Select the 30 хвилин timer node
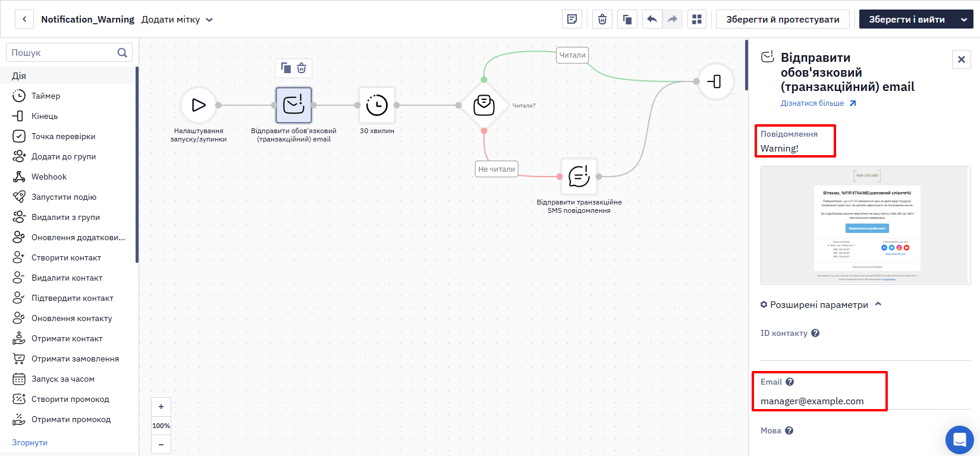Viewport: 980px width, 456px height. point(377,105)
